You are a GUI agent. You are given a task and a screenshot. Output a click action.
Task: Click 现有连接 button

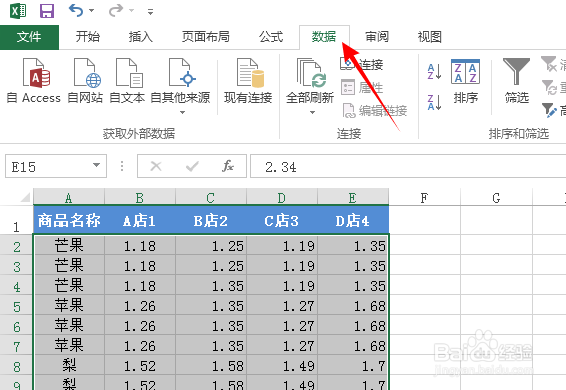[248, 81]
